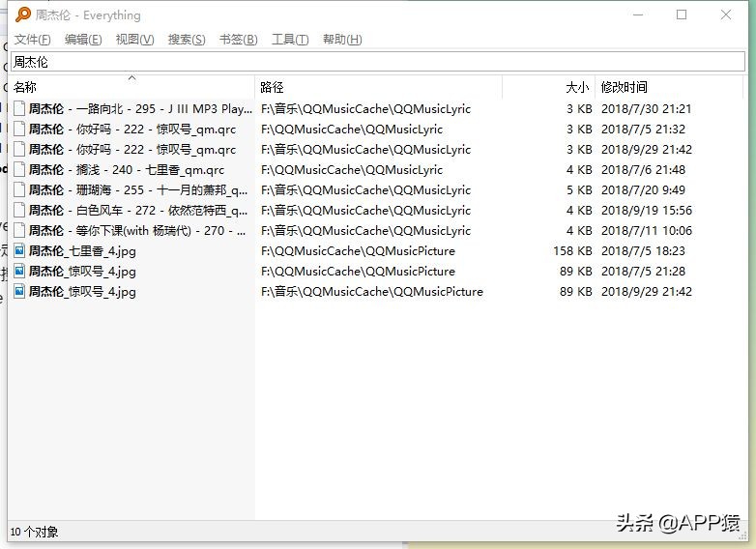This screenshot has height=549, width=756.
Task: Open the 帮助(H) menu
Action: click(x=342, y=40)
